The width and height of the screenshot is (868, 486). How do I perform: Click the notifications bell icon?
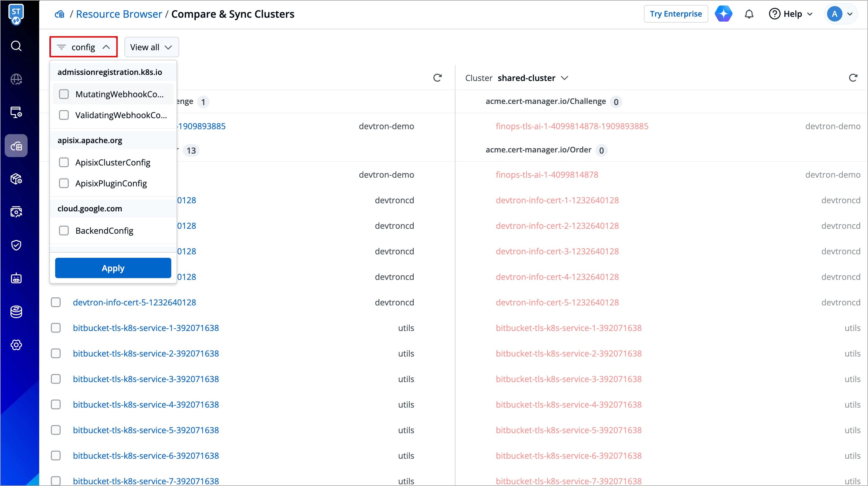click(749, 14)
